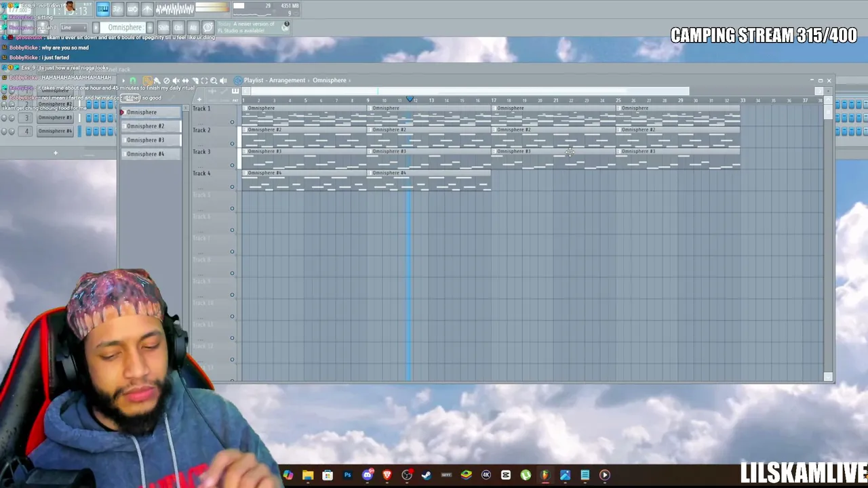Open the Omnisphere pattern breadcrumb in playlist title
Viewport: 868px width, 488px height.
pyautogui.click(x=330, y=80)
